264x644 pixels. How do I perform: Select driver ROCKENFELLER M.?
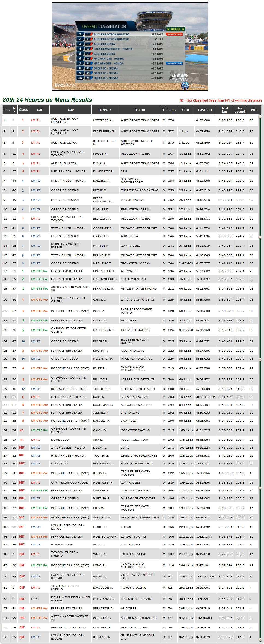click(x=104, y=142)
